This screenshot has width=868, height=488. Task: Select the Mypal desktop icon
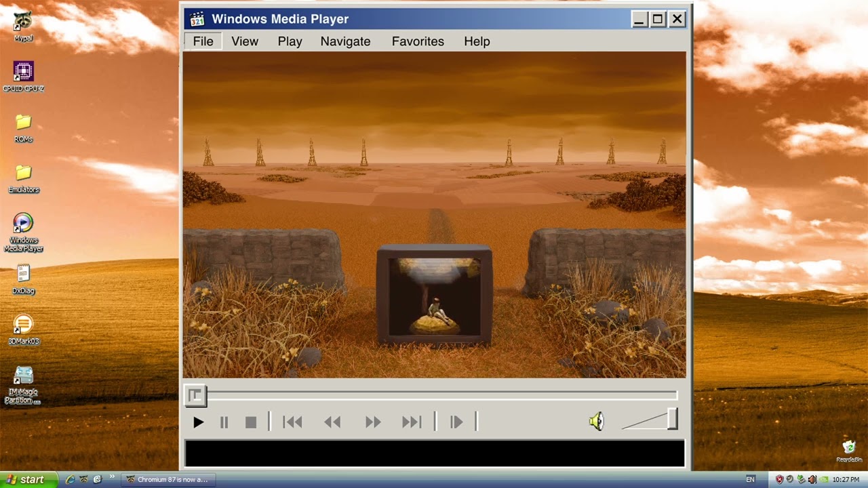tap(24, 27)
